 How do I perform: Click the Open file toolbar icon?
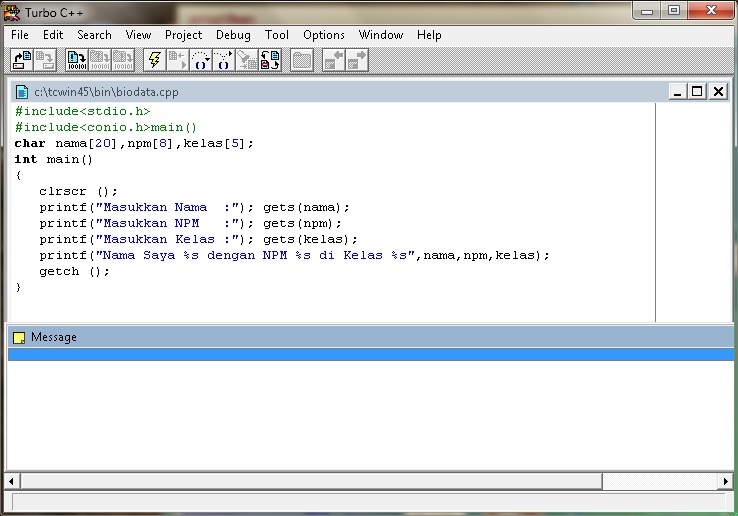(x=22, y=60)
